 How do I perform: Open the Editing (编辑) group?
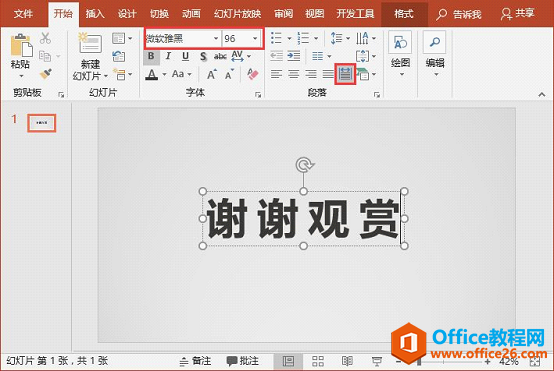click(435, 54)
